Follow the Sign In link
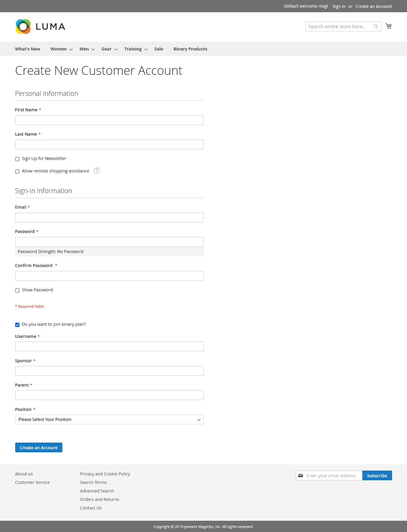The height and width of the screenshot is (532, 407). click(339, 6)
